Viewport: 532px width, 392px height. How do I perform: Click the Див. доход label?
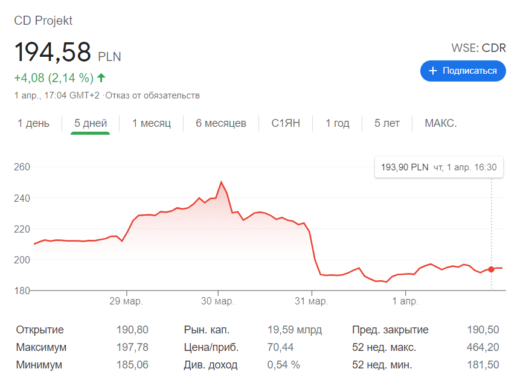211,365
